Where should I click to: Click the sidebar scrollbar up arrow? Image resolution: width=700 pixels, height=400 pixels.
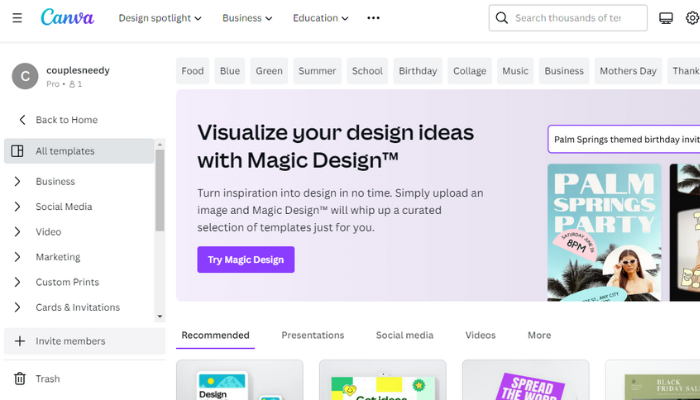point(160,144)
